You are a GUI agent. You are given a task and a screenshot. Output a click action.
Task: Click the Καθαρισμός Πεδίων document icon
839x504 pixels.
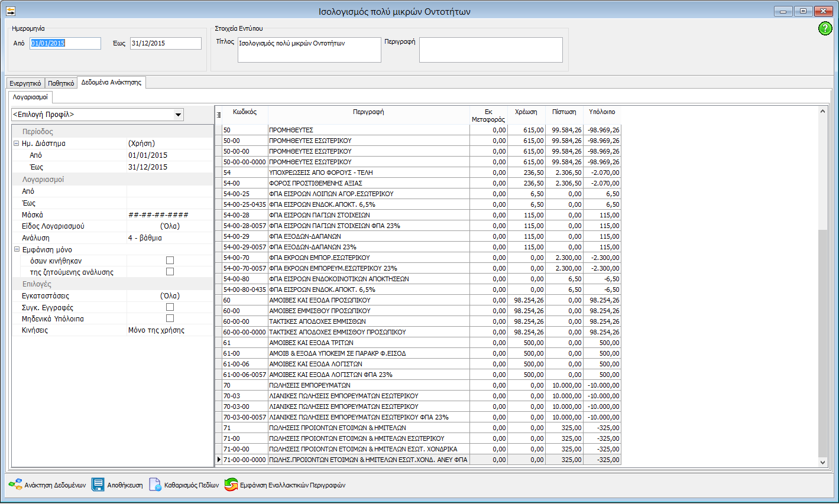pyautogui.click(x=155, y=485)
